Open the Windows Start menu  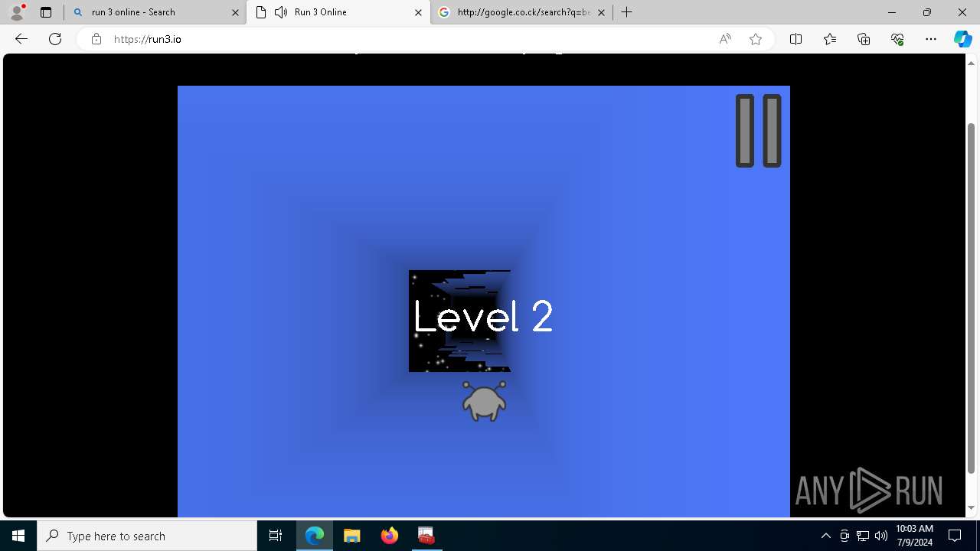coord(18,536)
